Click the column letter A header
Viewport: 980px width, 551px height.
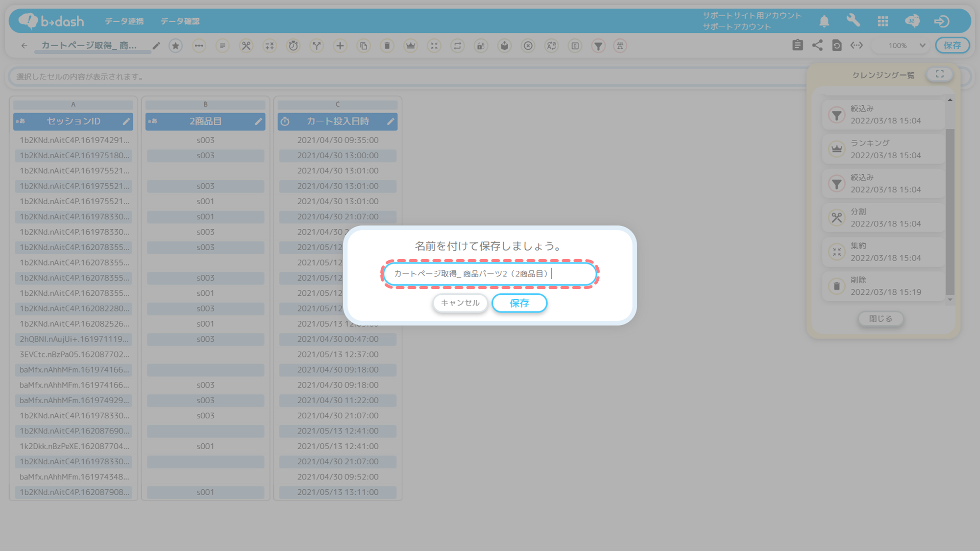click(73, 104)
